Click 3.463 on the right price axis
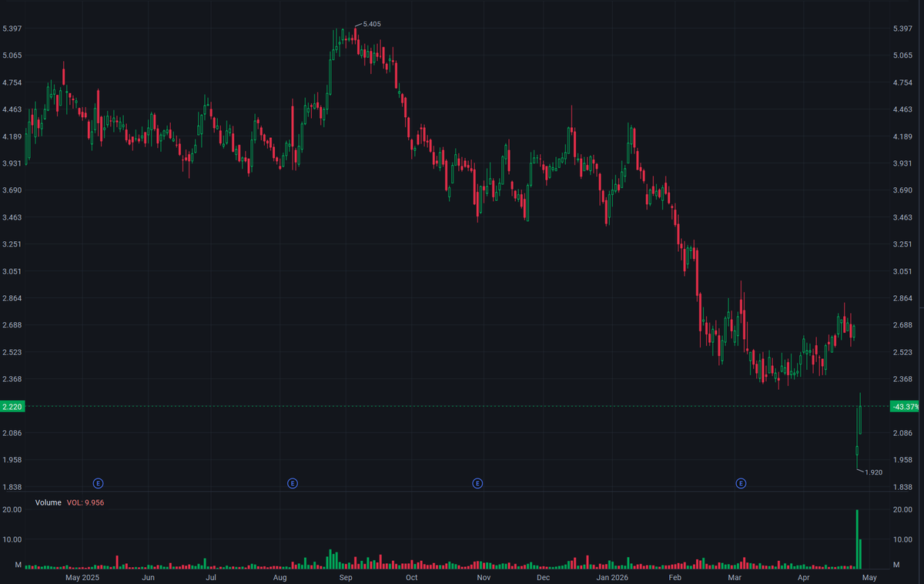The height and width of the screenshot is (584, 924). pyautogui.click(x=904, y=217)
